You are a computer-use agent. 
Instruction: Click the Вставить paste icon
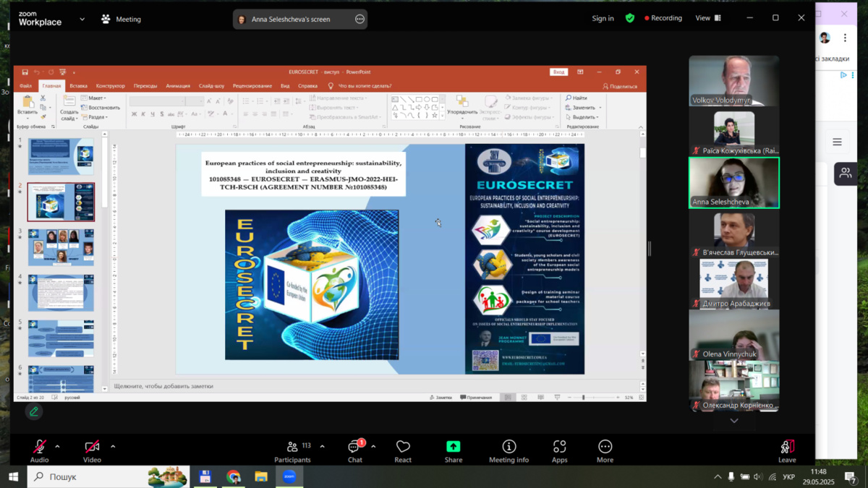coord(27,102)
